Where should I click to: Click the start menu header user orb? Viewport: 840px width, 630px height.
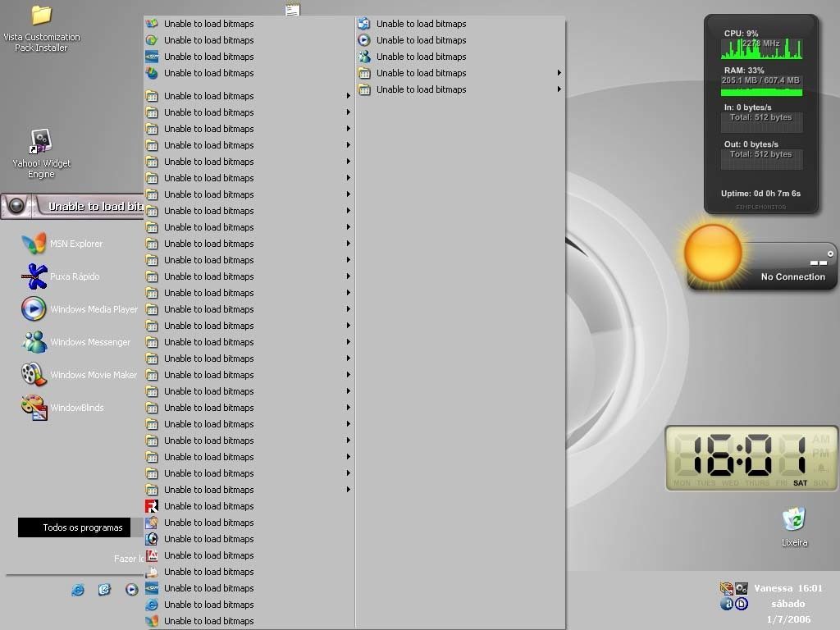16,206
